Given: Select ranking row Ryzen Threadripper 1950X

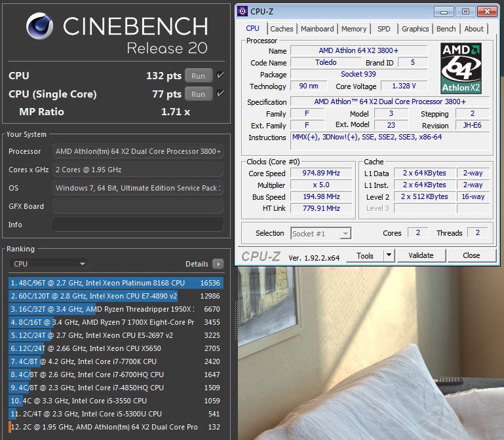Looking at the screenshot, I should click(x=116, y=309).
